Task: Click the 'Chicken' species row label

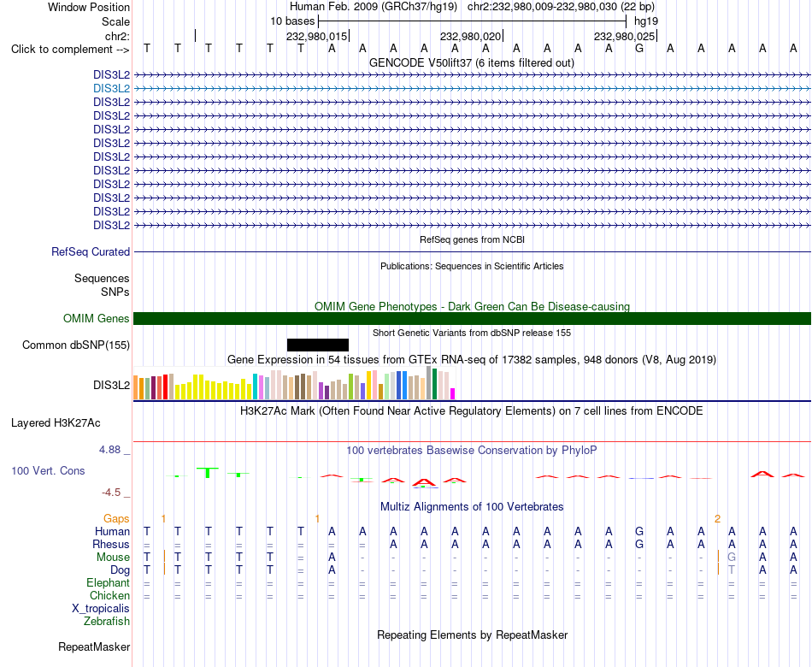Action: (x=109, y=596)
